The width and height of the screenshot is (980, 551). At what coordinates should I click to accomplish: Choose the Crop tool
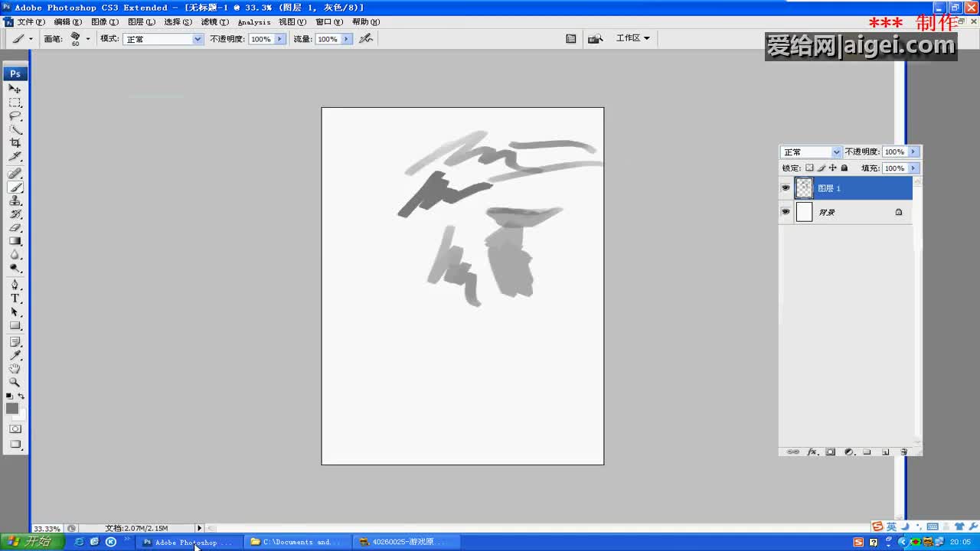(x=15, y=143)
